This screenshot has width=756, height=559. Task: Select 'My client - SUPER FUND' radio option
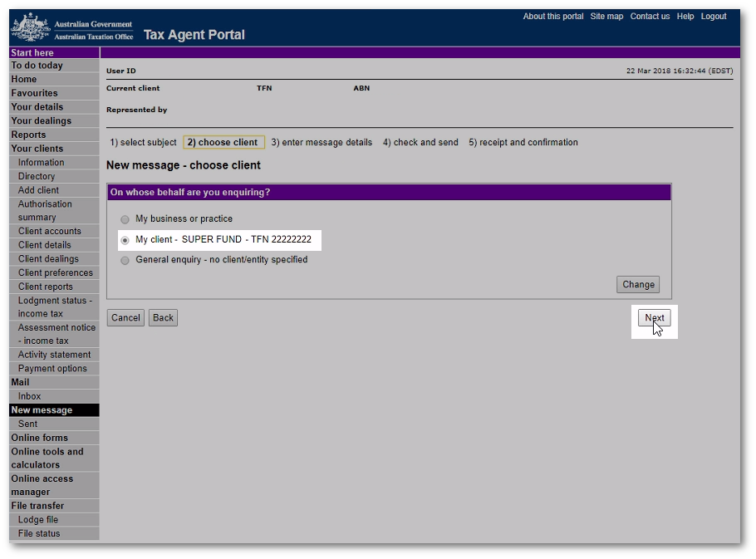point(125,240)
